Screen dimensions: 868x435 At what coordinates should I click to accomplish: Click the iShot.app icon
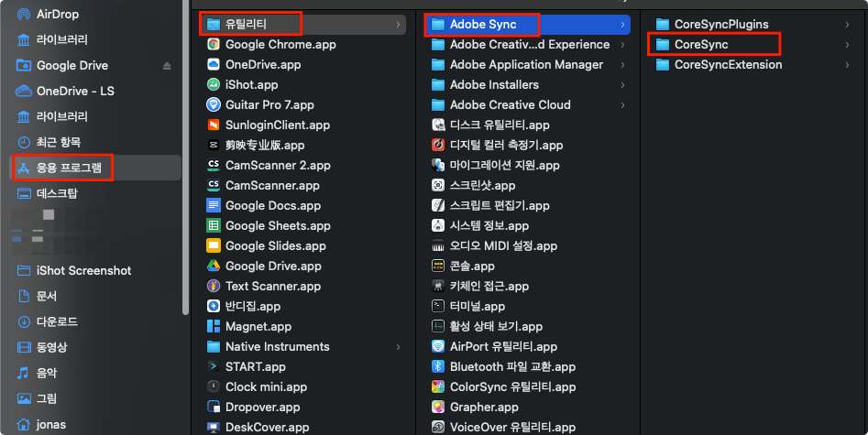pos(214,84)
